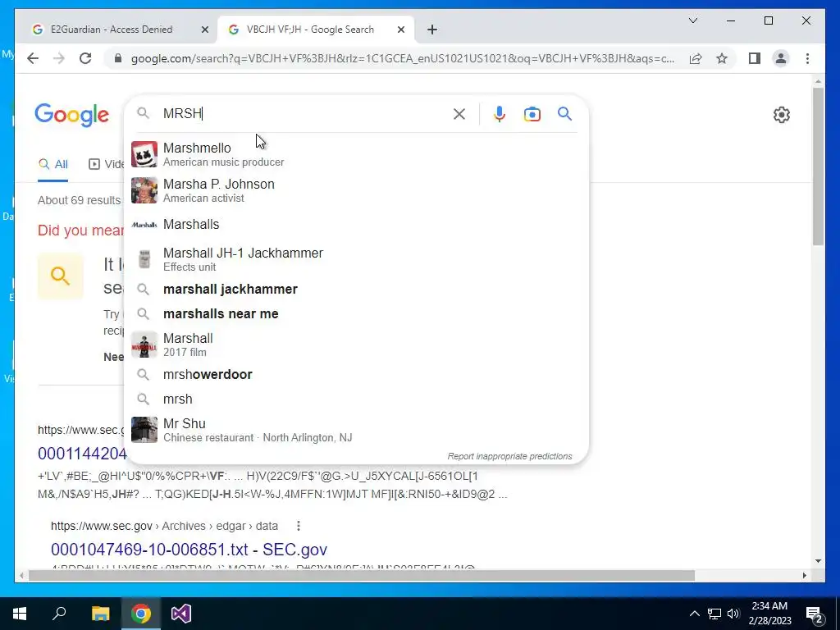Go forward using the browser forward arrow

tap(59, 58)
